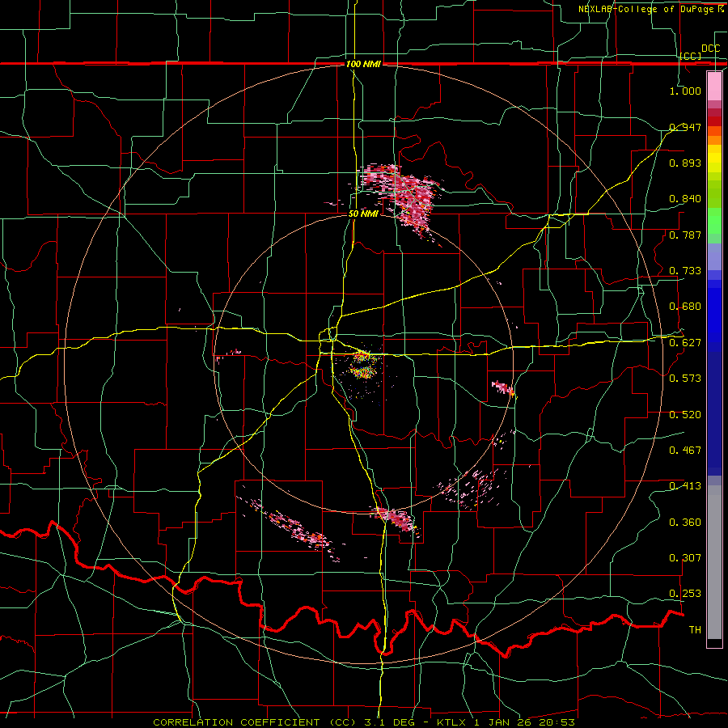Viewport: 728px width, 728px height.
Task: Click the Correlation Coefficient KTLX caption
Action: coord(364,722)
